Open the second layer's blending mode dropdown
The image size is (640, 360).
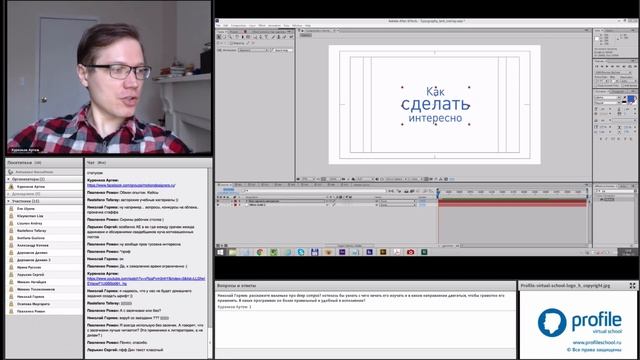(x=397, y=205)
